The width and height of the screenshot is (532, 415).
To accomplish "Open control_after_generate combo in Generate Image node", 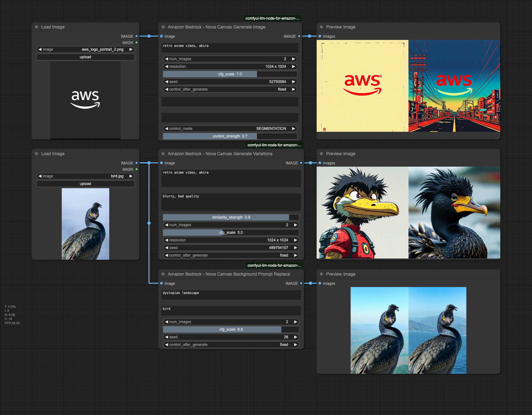I will (x=230, y=89).
